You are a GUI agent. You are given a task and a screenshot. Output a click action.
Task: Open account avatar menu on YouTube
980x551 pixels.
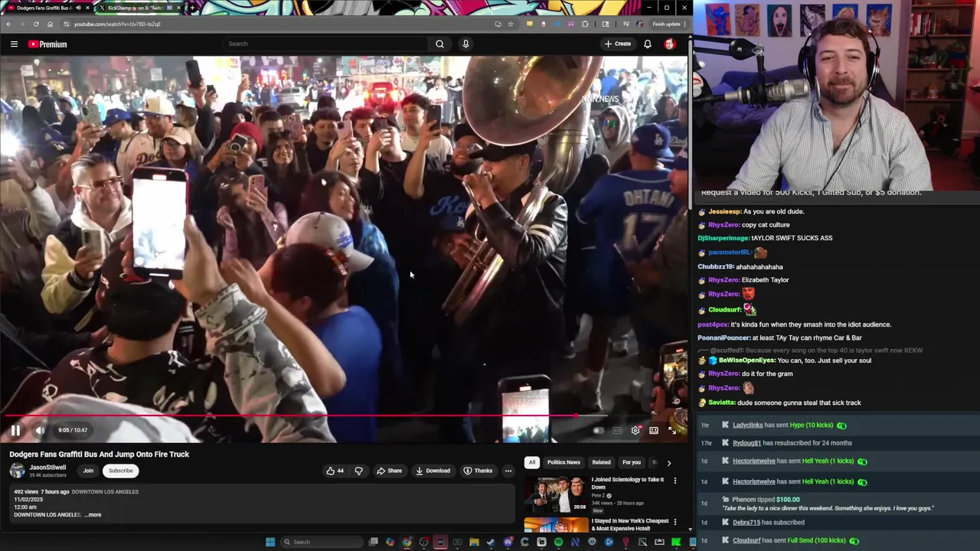[670, 44]
